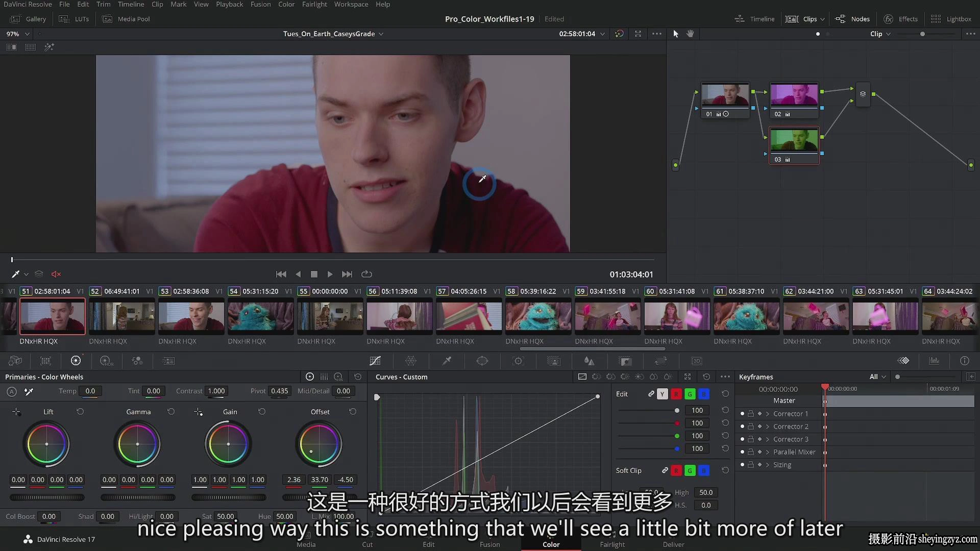980x551 pixels.
Task: Open Camera Raw palette
Action: [x=15, y=361]
